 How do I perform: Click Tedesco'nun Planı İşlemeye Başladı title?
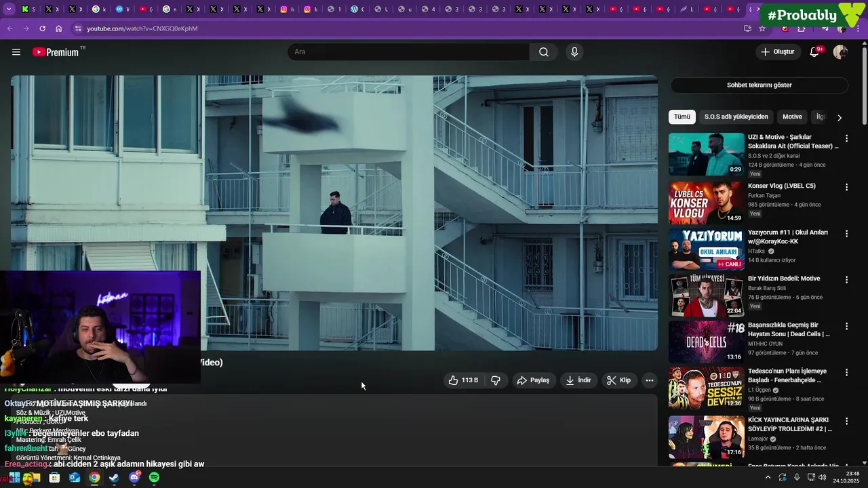(787, 375)
